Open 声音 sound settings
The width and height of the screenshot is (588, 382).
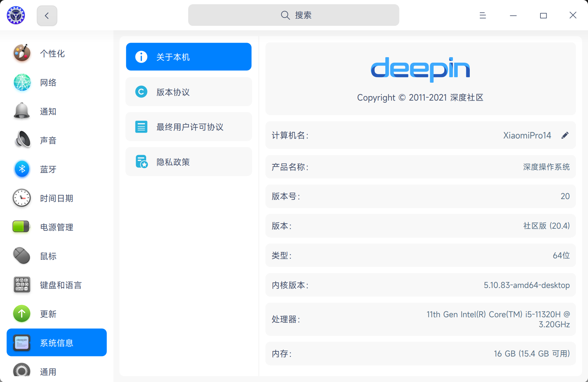click(48, 140)
